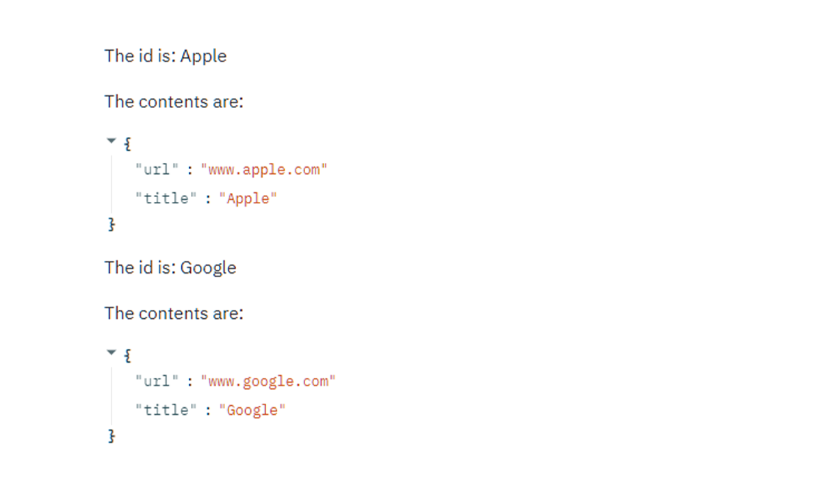Select the "Google" title string value

252,410
